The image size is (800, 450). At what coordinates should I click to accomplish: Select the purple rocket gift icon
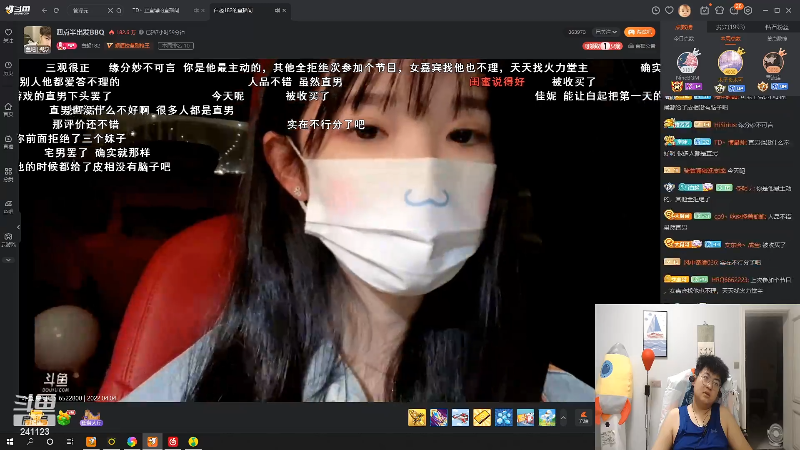[439, 417]
